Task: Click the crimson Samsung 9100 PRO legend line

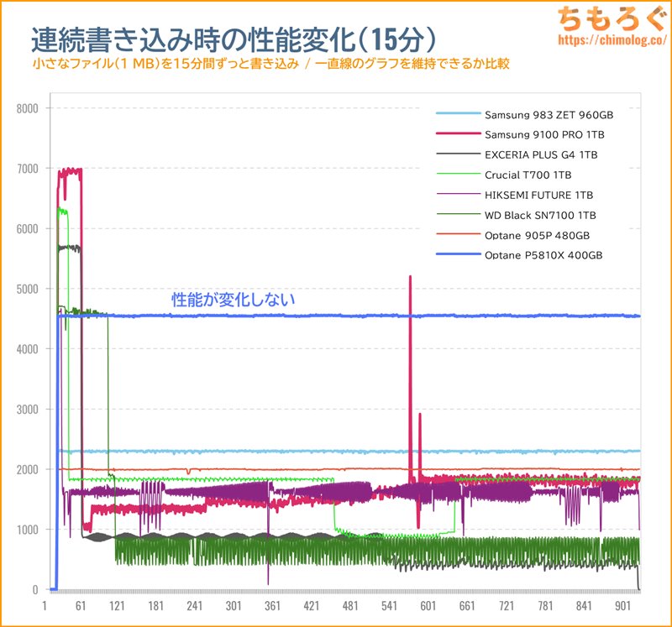Action: coord(458,133)
